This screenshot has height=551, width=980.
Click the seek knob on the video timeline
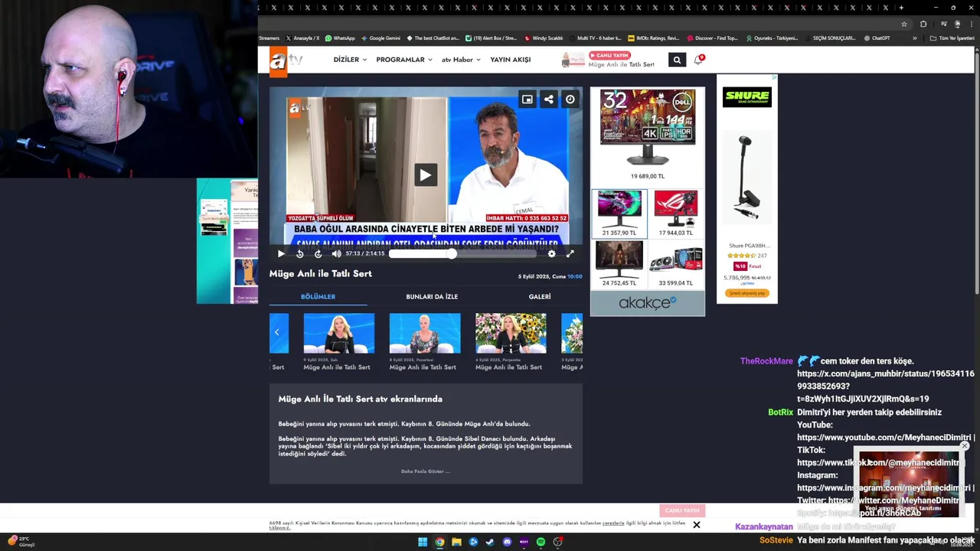[x=452, y=253]
